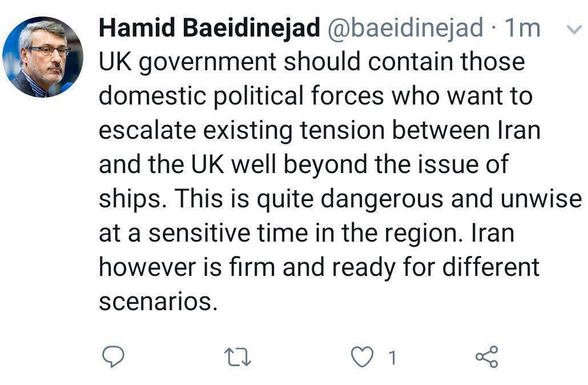This screenshot has height=385, width=588.
Task: Click the like count number 1
Action: coord(392,358)
